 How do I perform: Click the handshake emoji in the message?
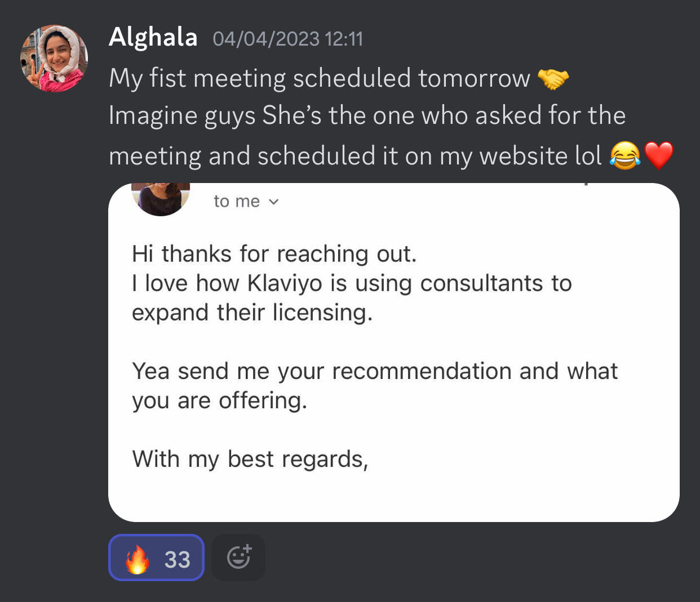click(x=553, y=79)
